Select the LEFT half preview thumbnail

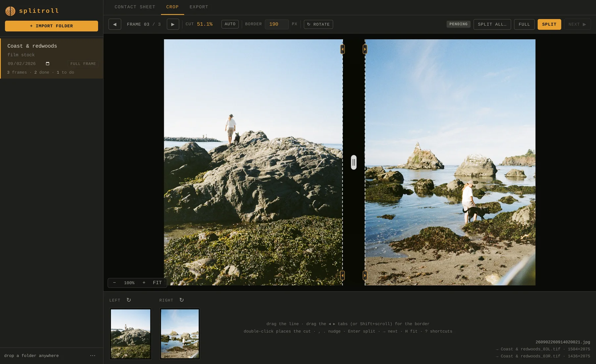pyautogui.click(x=130, y=334)
